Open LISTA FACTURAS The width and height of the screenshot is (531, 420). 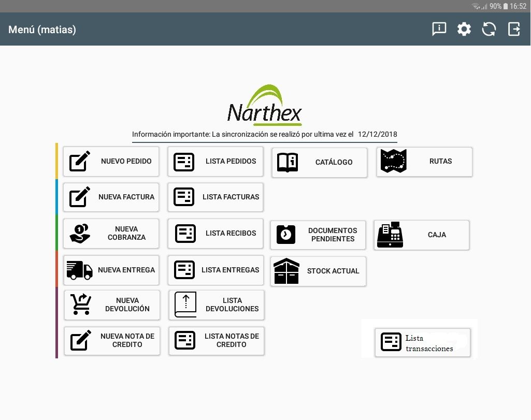point(216,197)
